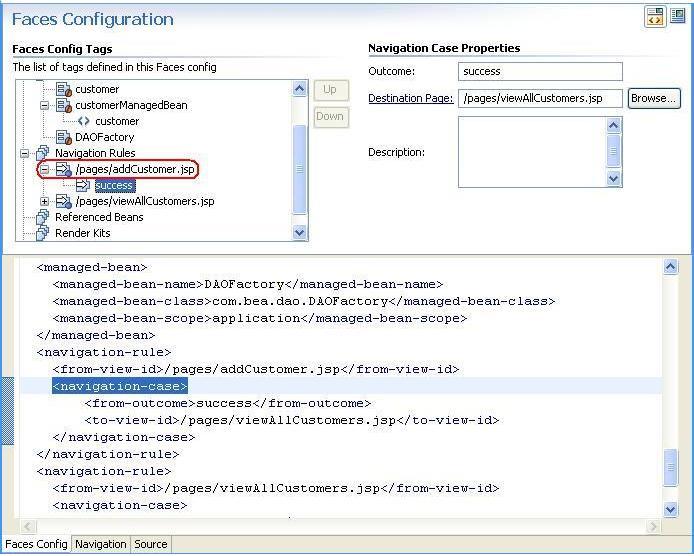
Task: Follow the Destination Page link label
Action: (411, 98)
